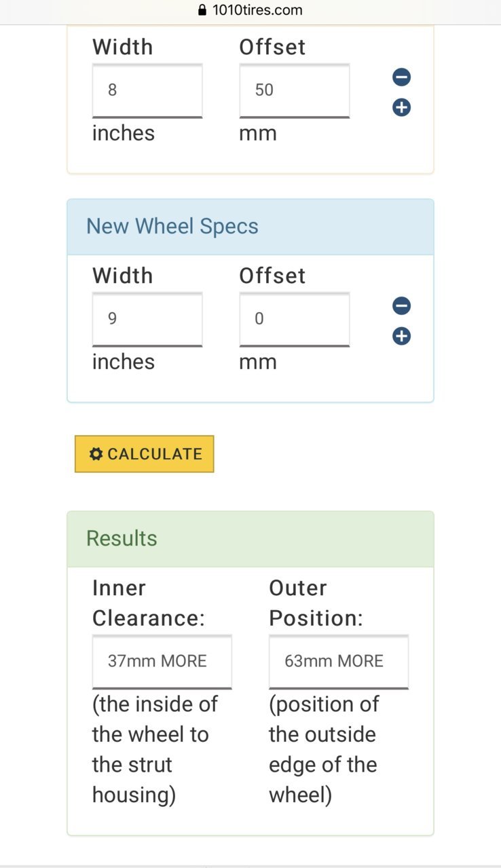Click the plus icon in New Wheel Specs

(x=401, y=336)
